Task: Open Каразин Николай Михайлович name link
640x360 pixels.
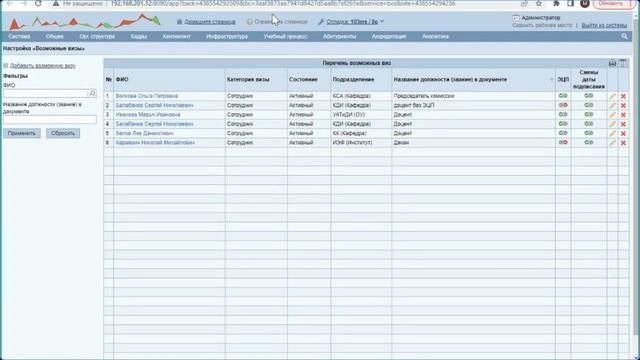Action: pyautogui.click(x=155, y=143)
